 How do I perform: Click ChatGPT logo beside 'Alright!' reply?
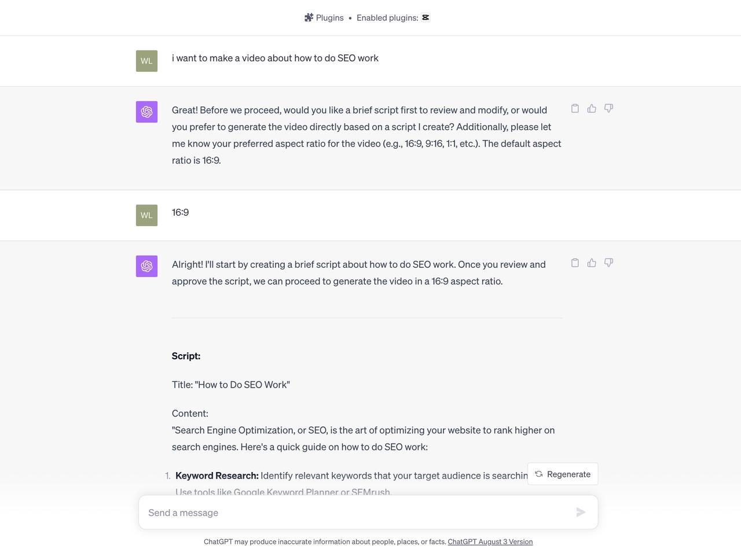coord(146,266)
